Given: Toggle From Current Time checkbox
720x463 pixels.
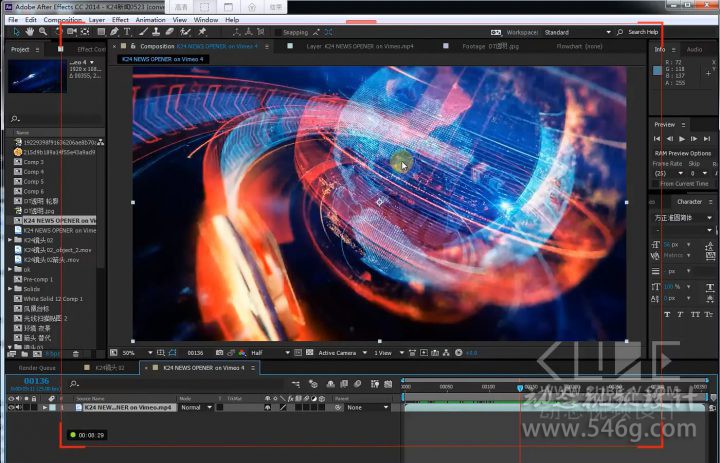Looking at the screenshot, I should (655, 184).
